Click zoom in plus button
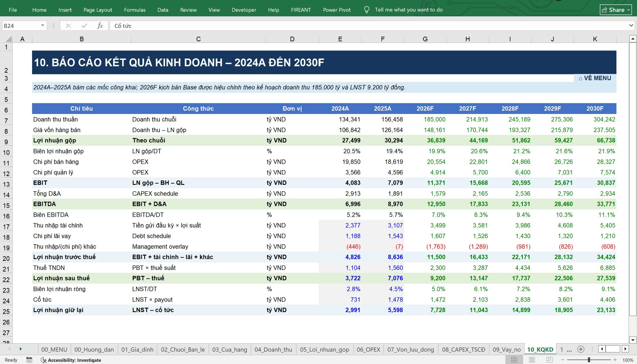Screen dimensions: 637x364 click(x=615, y=360)
